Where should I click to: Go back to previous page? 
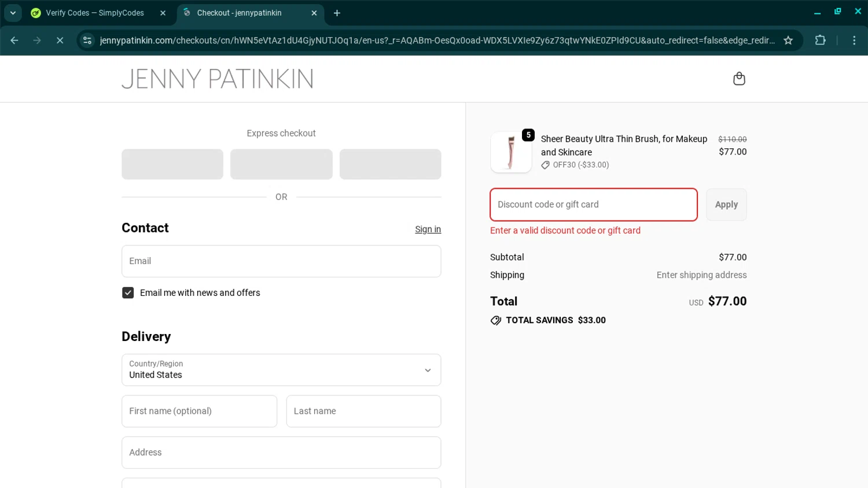(x=14, y=41)
